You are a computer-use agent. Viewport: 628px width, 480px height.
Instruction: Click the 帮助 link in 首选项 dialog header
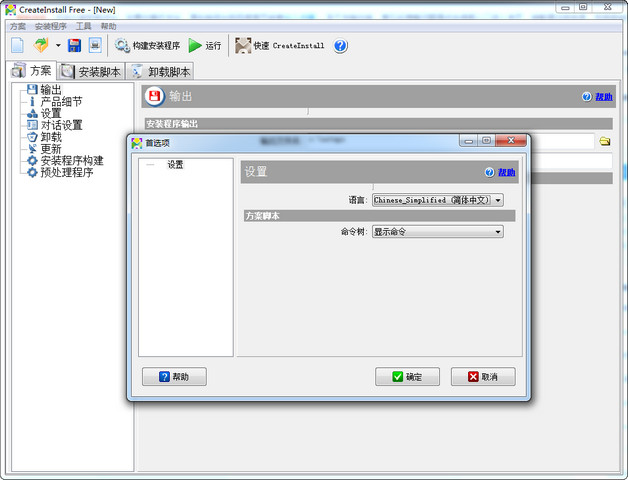507,172
